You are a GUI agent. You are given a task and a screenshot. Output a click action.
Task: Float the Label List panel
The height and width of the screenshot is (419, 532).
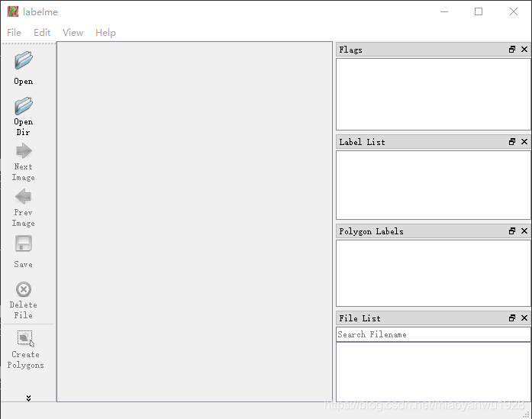click(512, 142)
